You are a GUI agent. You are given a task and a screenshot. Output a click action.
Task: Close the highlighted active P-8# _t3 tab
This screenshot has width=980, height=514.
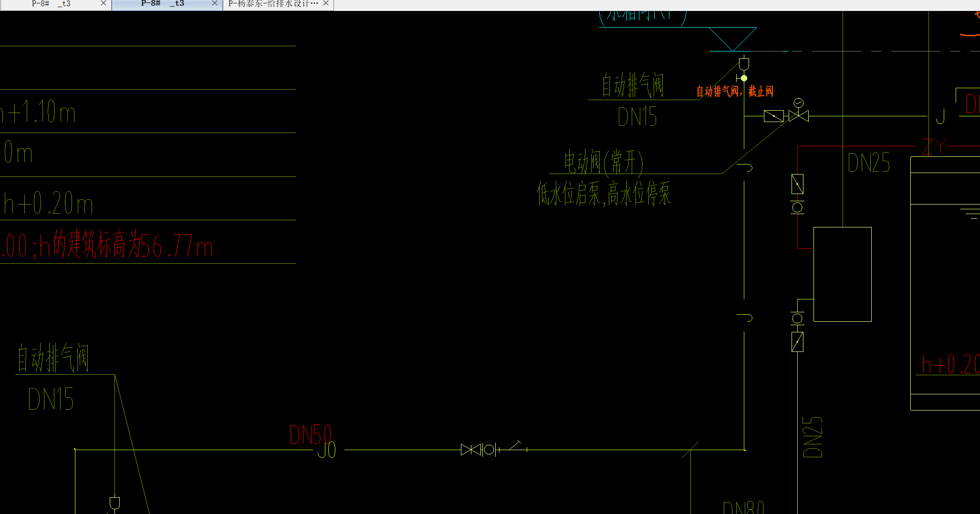tap(215, 3)
